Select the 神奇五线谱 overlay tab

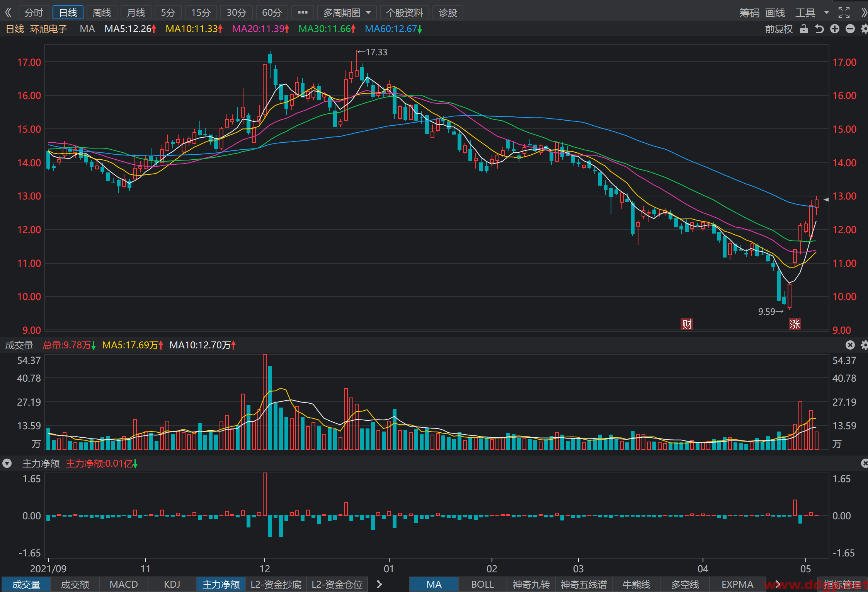[x=584, y=584]
